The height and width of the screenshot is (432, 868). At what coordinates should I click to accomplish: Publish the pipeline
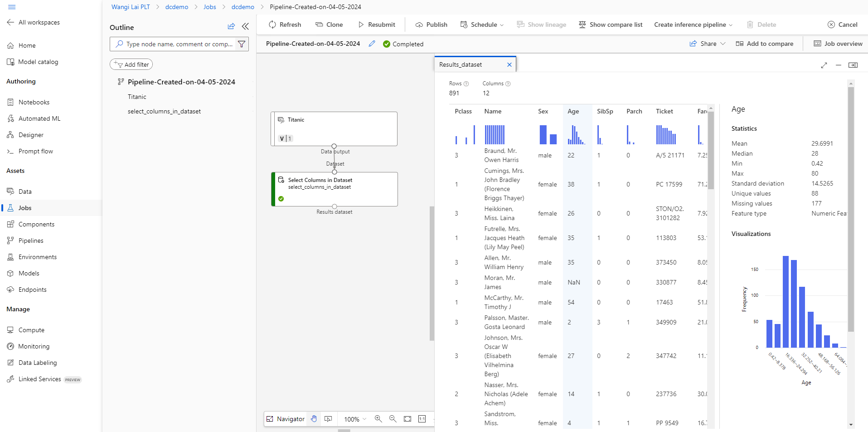click(x=431, y=25)
